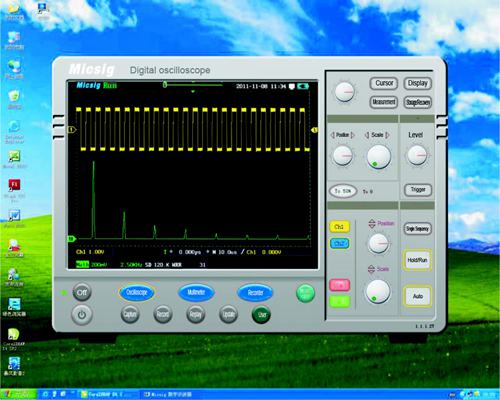500x400 pixels.
Task: Open the Excel desktop icon
Action: coord(14,156)
